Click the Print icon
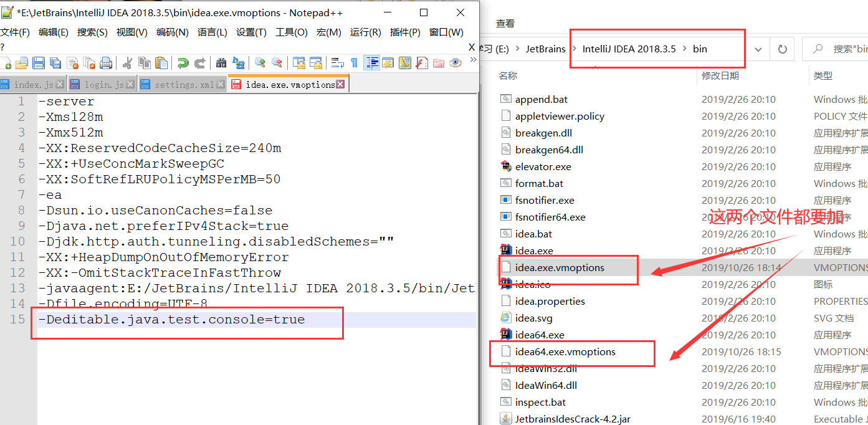 pyautogui.click(x=106, y=63)
